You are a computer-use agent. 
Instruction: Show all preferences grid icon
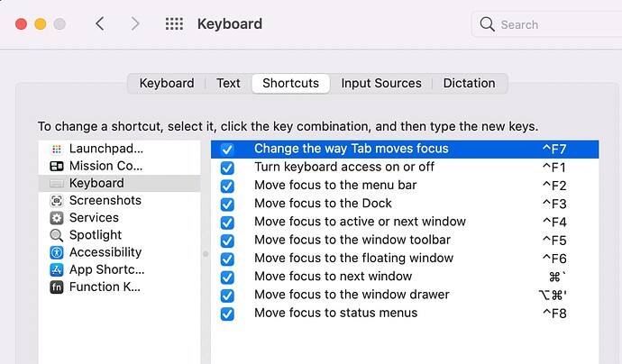(174, 24)
